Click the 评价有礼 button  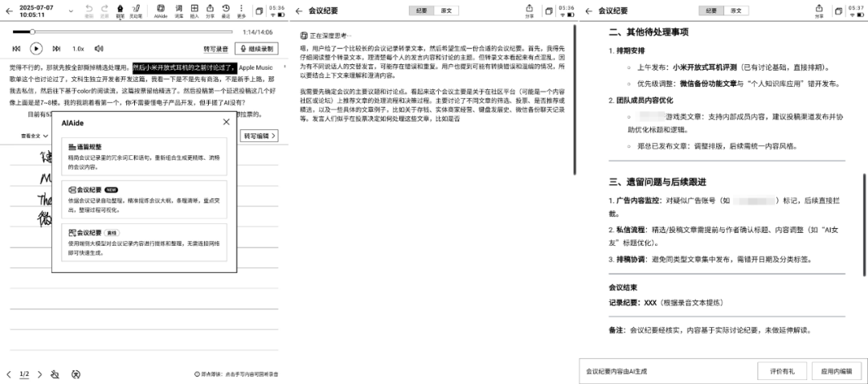(782, 371)
